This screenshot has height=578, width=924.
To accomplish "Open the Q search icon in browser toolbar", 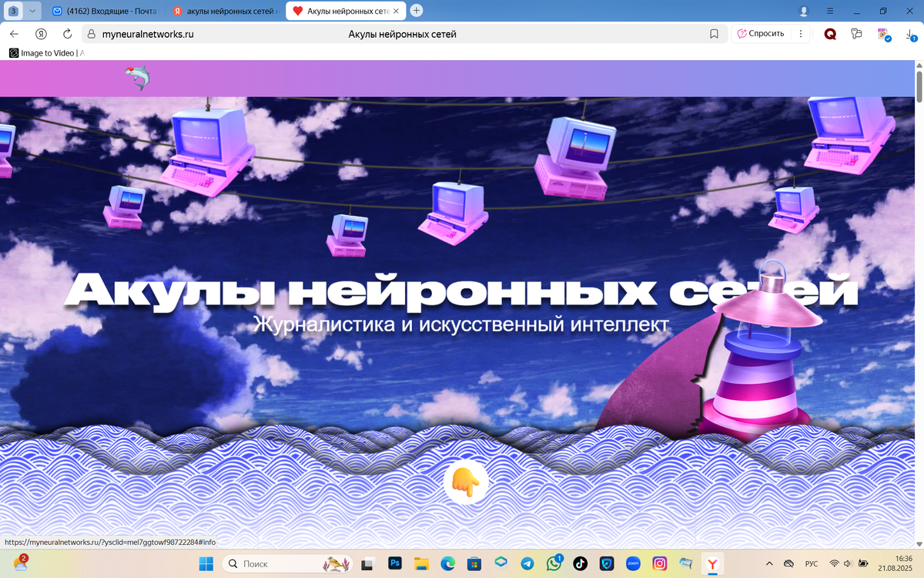I will point(830,33).
